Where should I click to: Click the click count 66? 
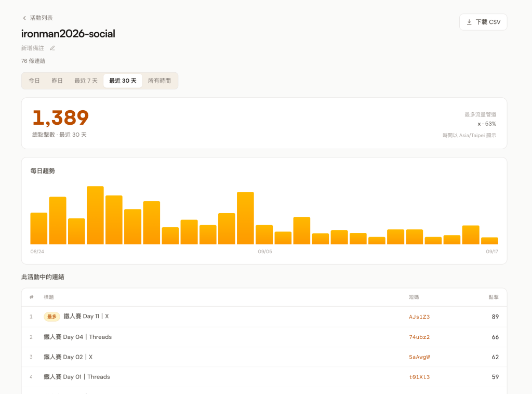tap(495, 337)
